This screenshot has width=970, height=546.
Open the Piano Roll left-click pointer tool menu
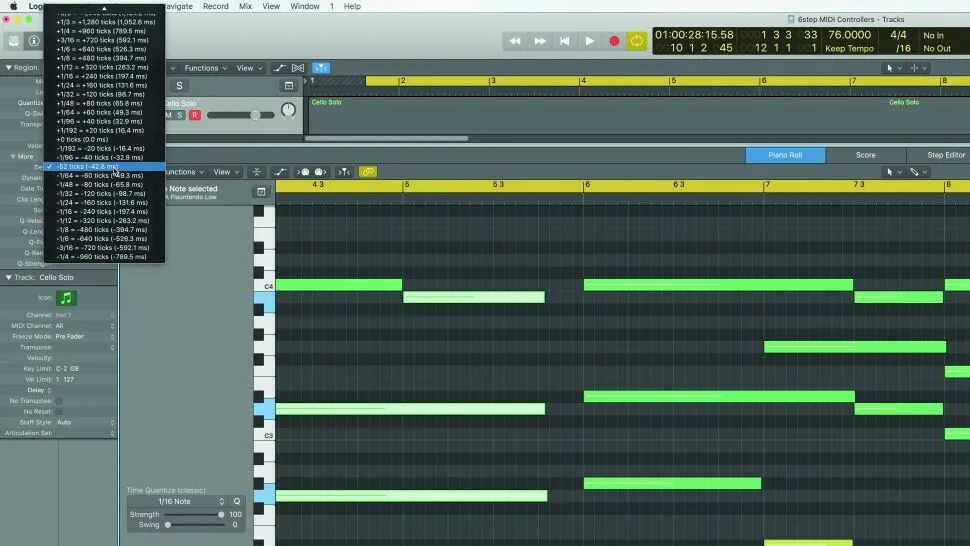click(x=894, y=172)
